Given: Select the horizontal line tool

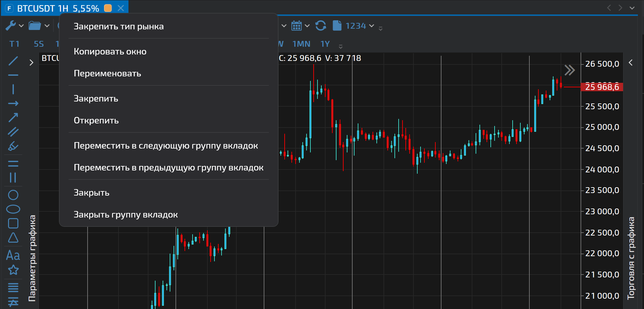Looking at the screenshot, I should pyautogui.click(x=13, y=75).
